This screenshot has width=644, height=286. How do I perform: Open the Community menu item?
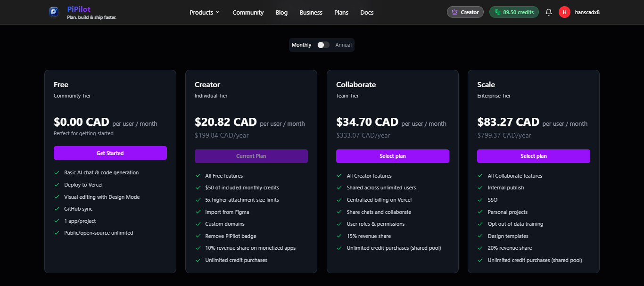[x=248, y=12]
